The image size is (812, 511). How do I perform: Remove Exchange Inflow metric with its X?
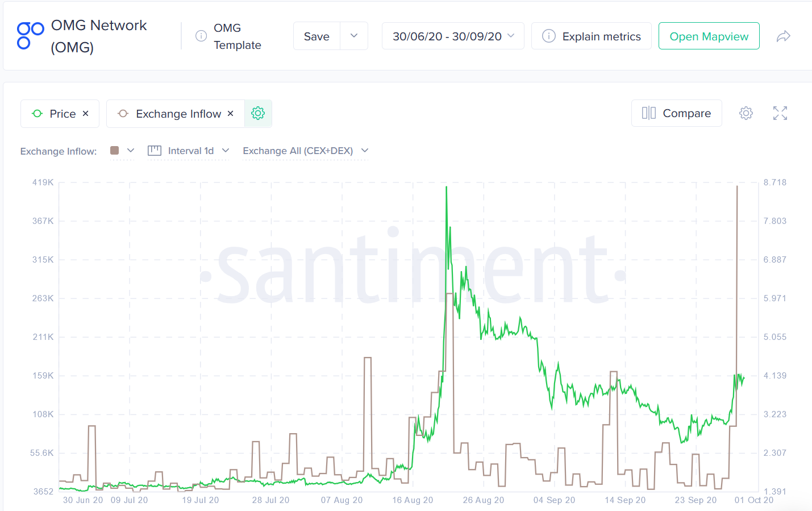(231, 114)
